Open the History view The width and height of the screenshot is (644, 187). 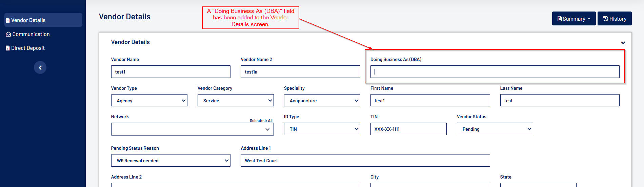point(614,19)
